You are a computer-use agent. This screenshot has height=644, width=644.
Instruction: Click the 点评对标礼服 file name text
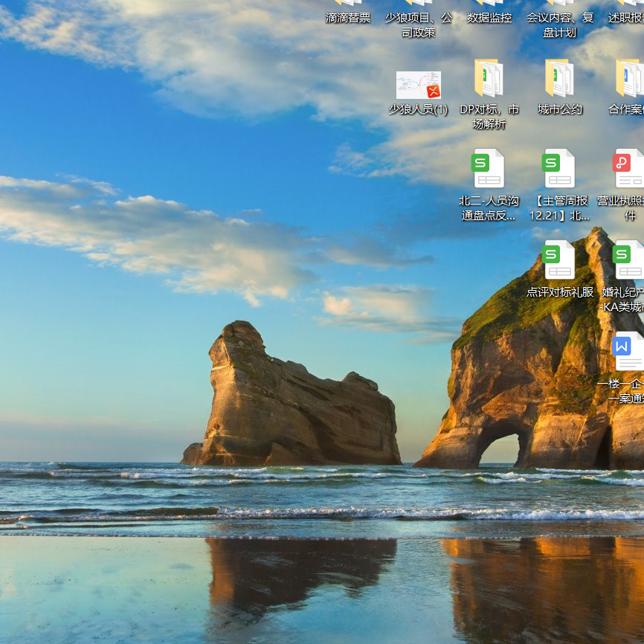click(x=559, y=292)
